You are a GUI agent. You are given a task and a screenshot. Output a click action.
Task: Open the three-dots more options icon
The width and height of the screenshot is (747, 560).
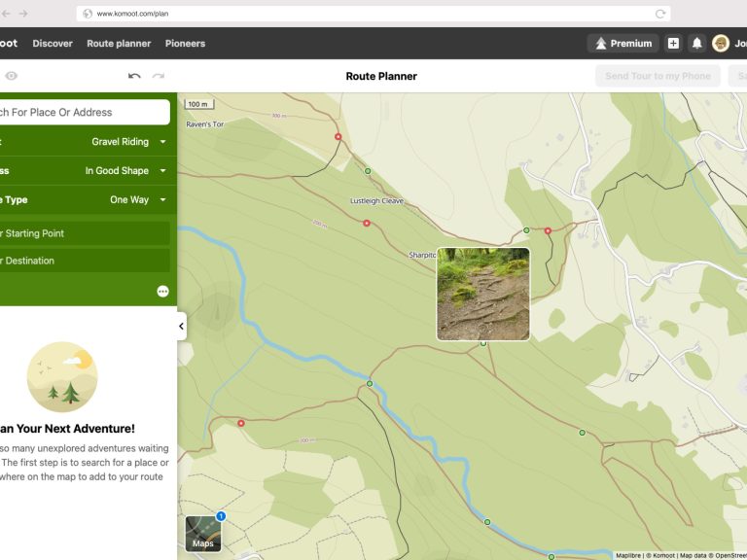(x=163, y=292)
